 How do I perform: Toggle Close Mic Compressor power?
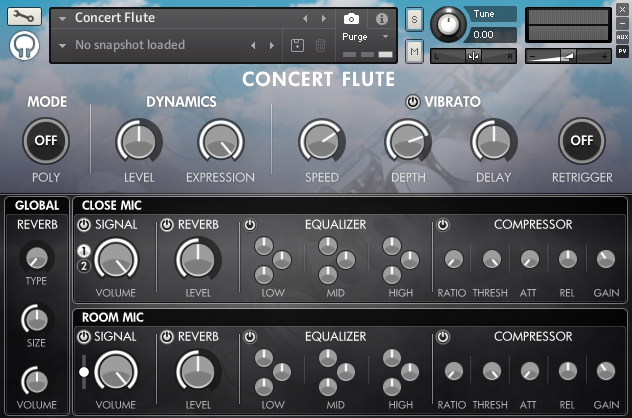[443, 225]
